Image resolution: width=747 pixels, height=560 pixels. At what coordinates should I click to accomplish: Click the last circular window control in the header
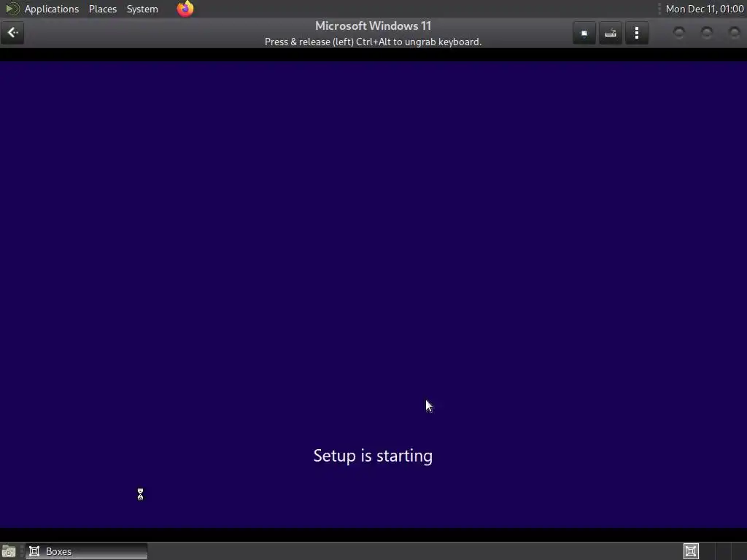click(734, 32)
